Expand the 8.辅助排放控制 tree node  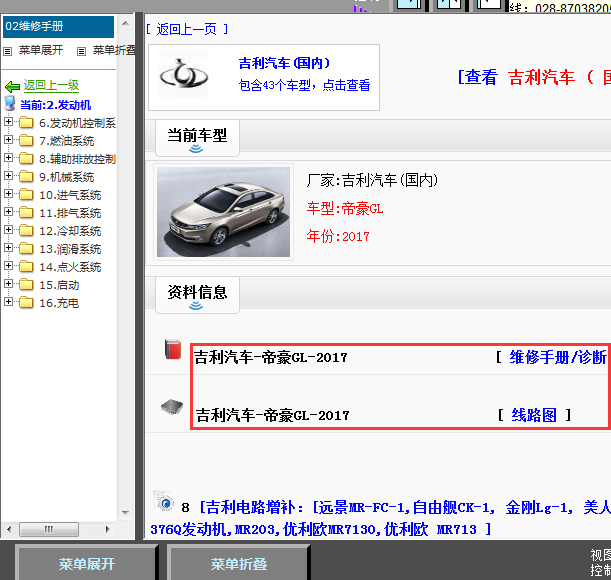[8, 158]
